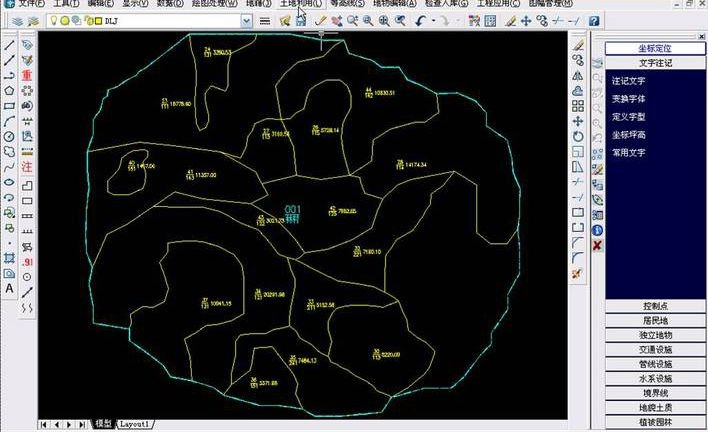Open the 绘图处理(W) menu
Screen dimensions: 708x432
coord(214,4)
